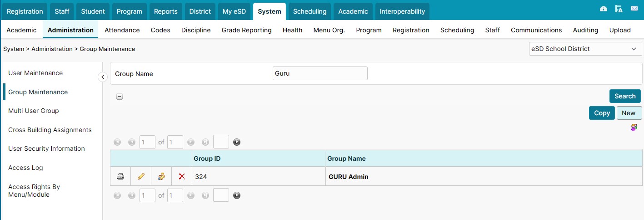This screenshot has width=644, height=220.
Task: Delete GURU Admin group with red X
Action: point(182,176)
